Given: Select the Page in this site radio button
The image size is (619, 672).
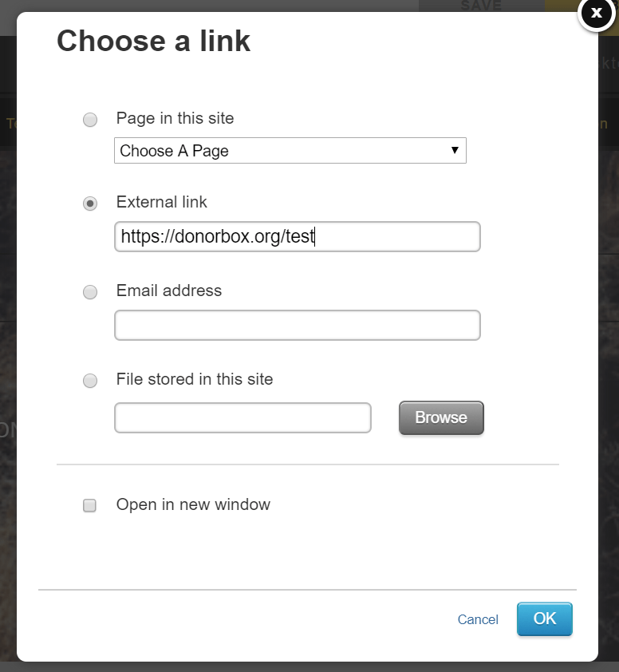Looking at the screenshot, I should [90, 120].
